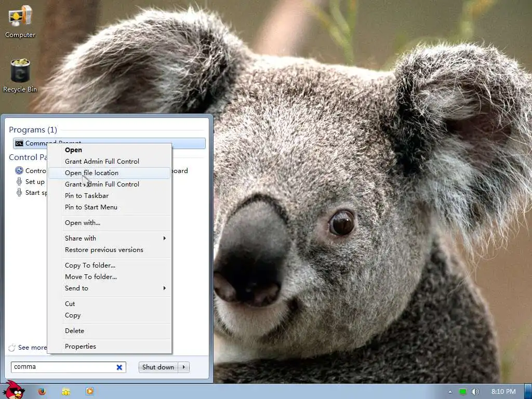The width and height of the screenshot is (532, 399).
Task: Expand the Share with submenu
Action: coord(109,238)
